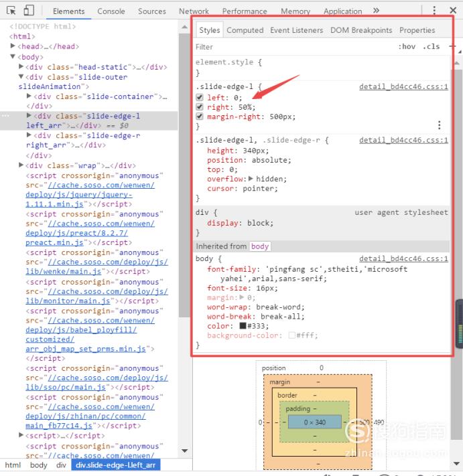463x476 pixels.
Task: Select div.slide-edge-l.left_arr breadcrumb
Action: tap(115, 465)
